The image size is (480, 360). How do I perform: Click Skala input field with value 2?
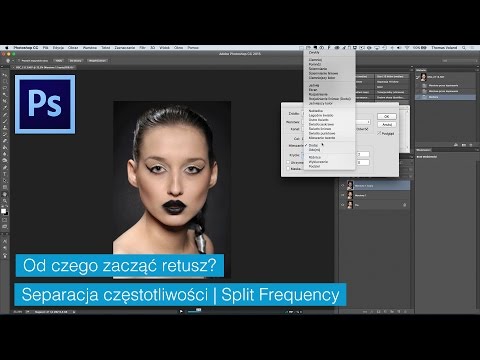tap(363, 154)
